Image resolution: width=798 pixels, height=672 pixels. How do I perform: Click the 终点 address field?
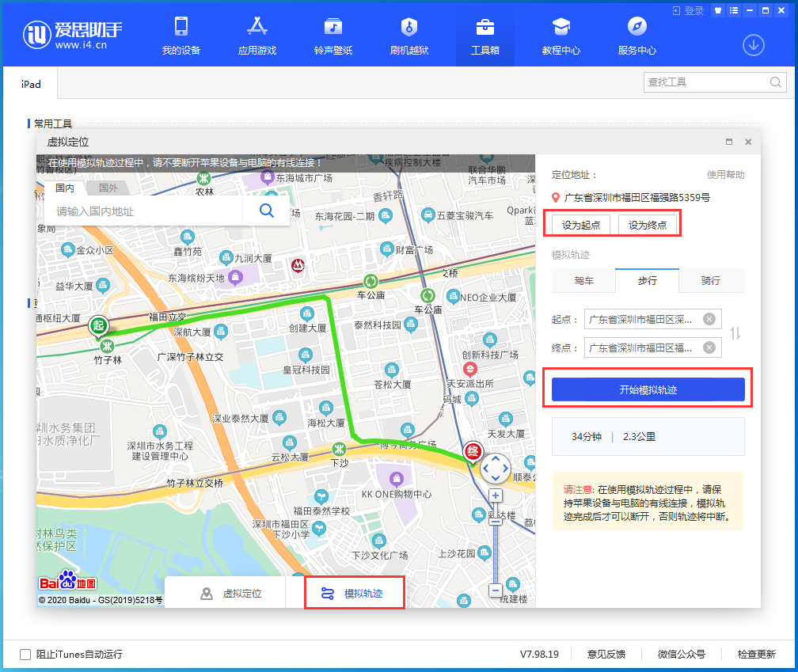[652, 348]
